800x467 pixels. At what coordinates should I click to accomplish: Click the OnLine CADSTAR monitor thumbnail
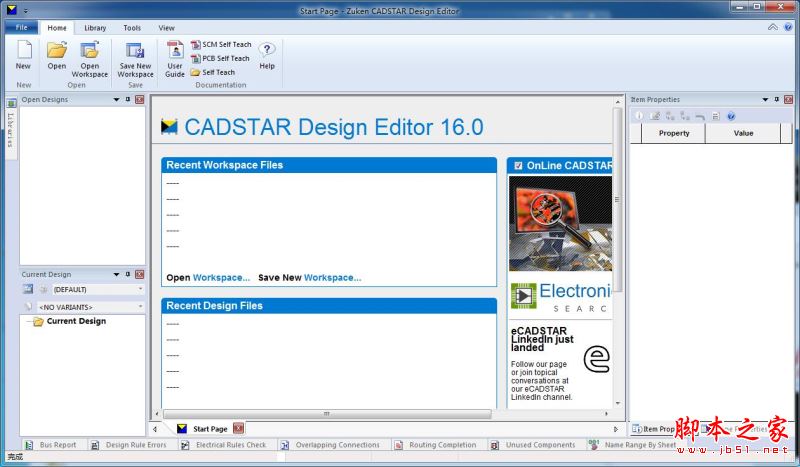pyautogui.click(x=560, y=224)
